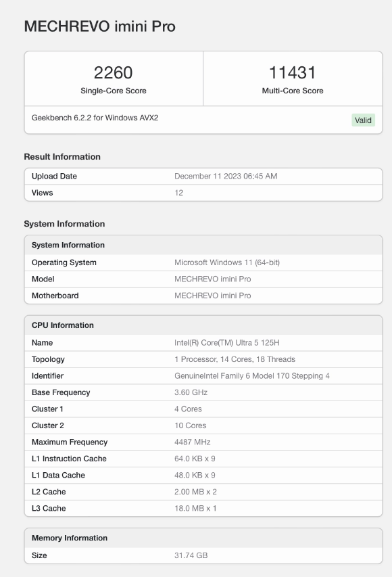Click the Base Frequency value 3.60 GHz

191,392
